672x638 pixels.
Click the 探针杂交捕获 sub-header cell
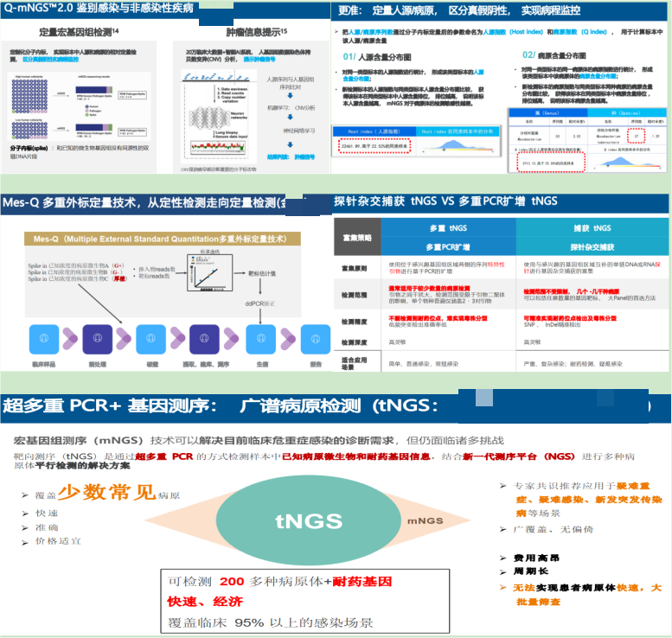(x=592, y=246)
